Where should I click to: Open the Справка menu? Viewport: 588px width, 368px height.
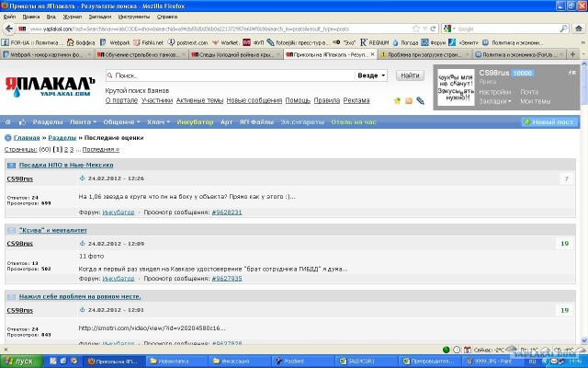pyautogui.click(x=167, y=17)
